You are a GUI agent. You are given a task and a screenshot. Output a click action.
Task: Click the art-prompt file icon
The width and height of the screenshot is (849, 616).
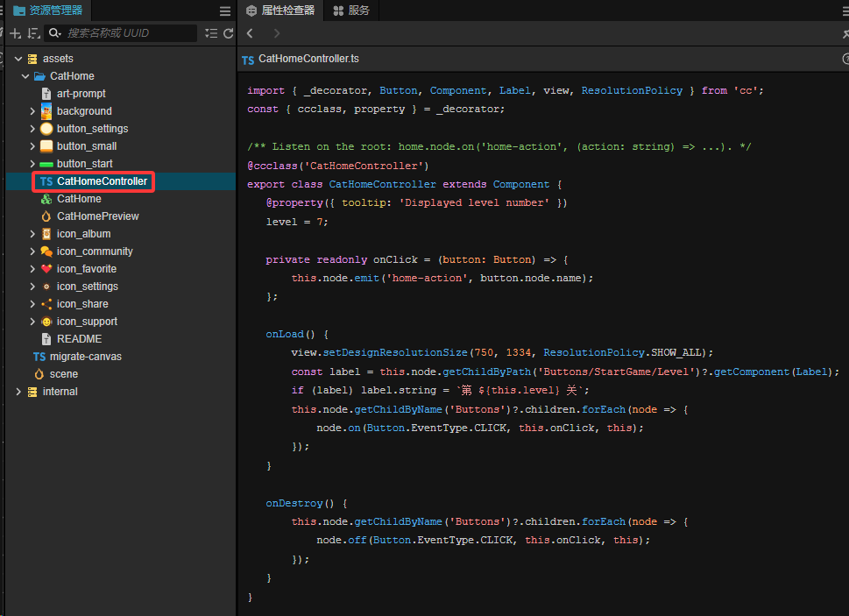click(x=46, y=94)
